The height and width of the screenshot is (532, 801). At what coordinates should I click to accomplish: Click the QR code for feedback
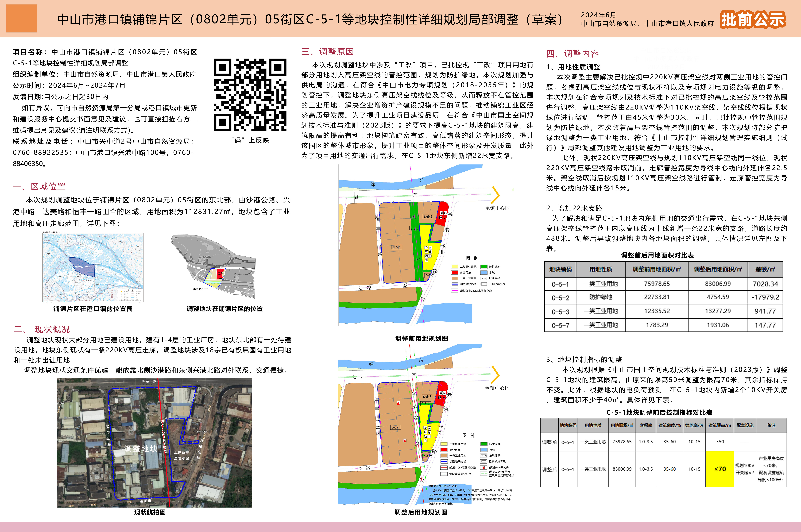(x=250, y=95)
